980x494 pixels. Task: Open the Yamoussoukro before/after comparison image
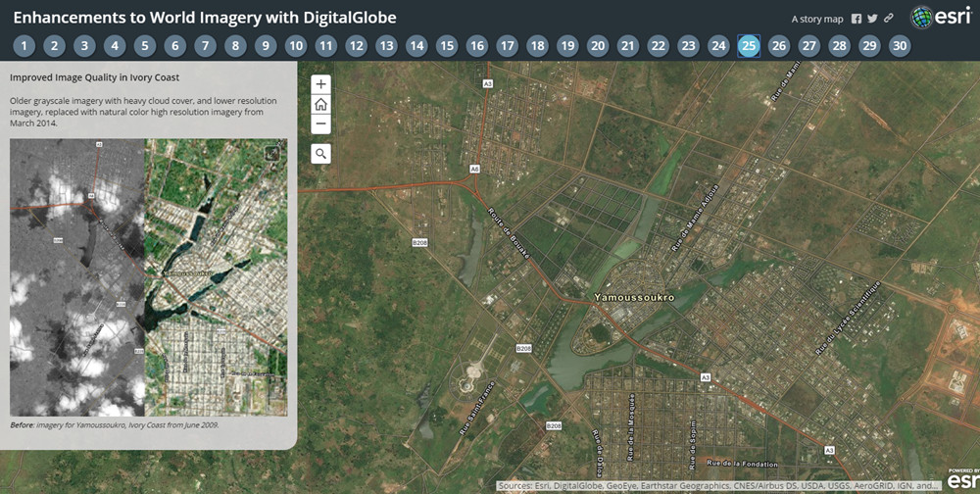[x=148, y=277]
